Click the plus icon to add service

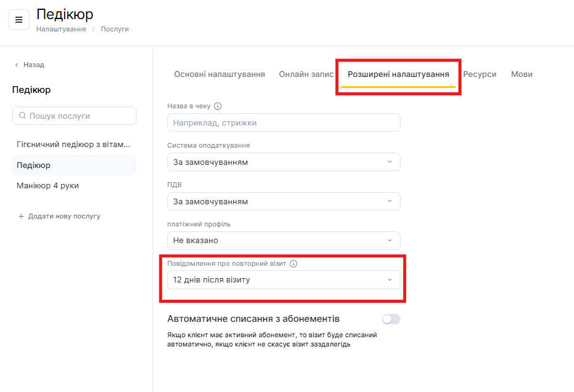coord(21,216)
